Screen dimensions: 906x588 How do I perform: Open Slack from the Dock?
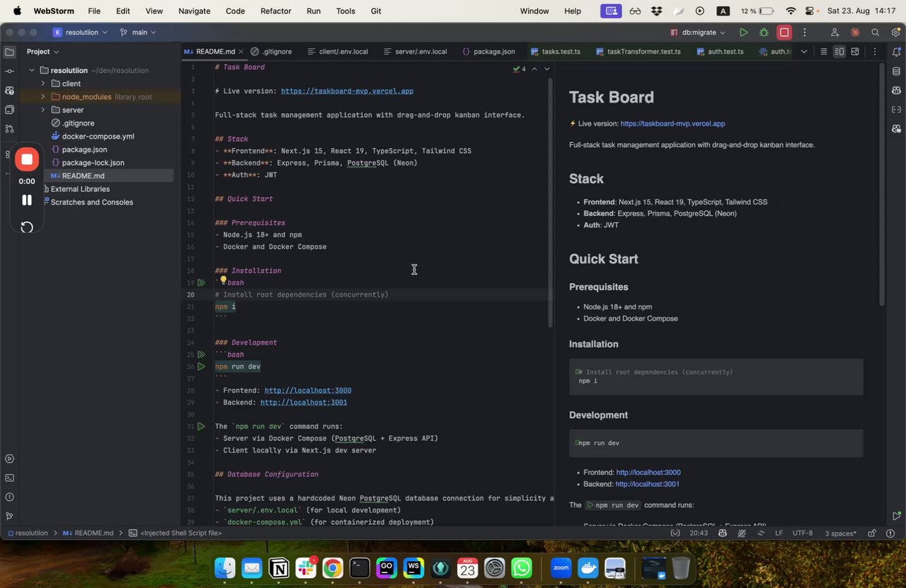point(306,567)
